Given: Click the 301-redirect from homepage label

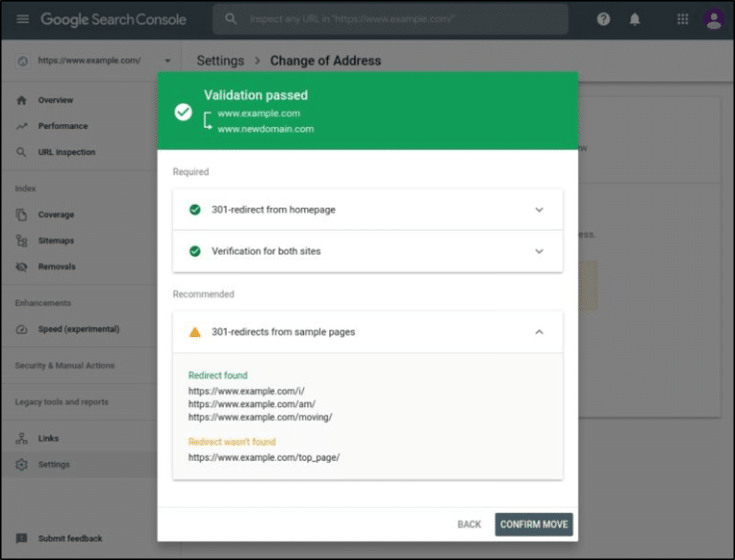Looking at the screenshot, I should 273,209.
